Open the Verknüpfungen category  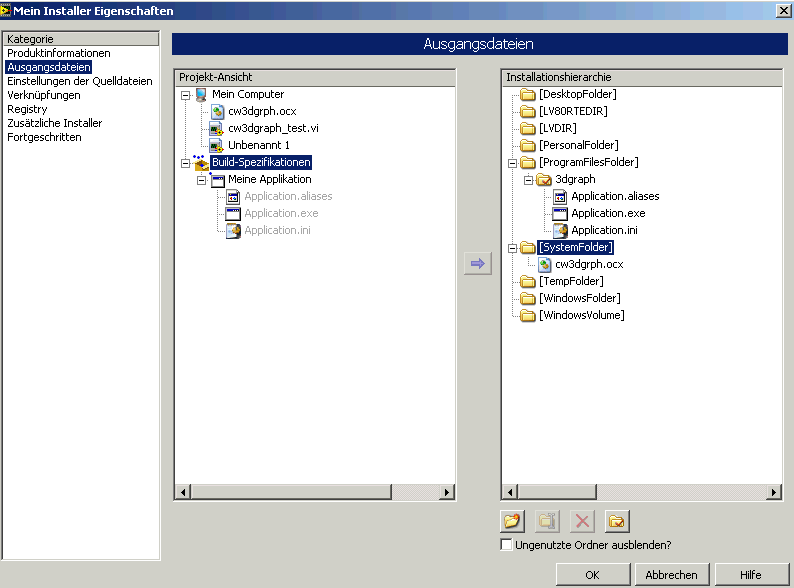[x=44, y=95]
